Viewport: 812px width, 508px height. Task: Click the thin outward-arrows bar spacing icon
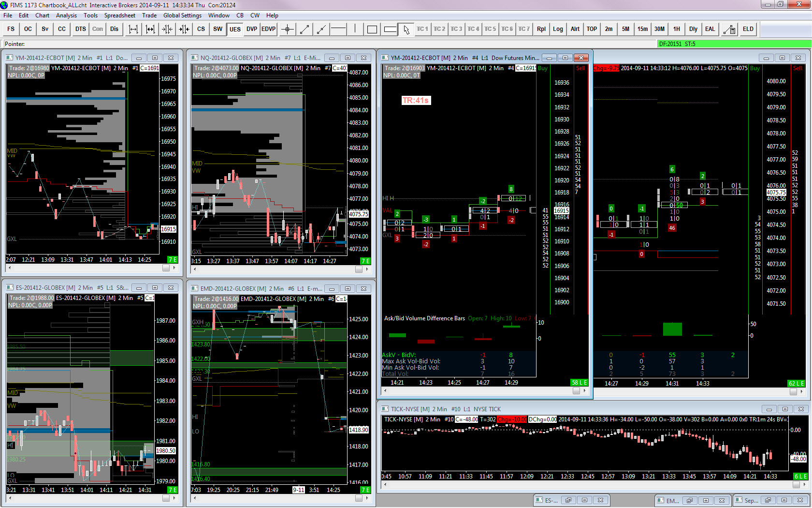click(133, 29)
